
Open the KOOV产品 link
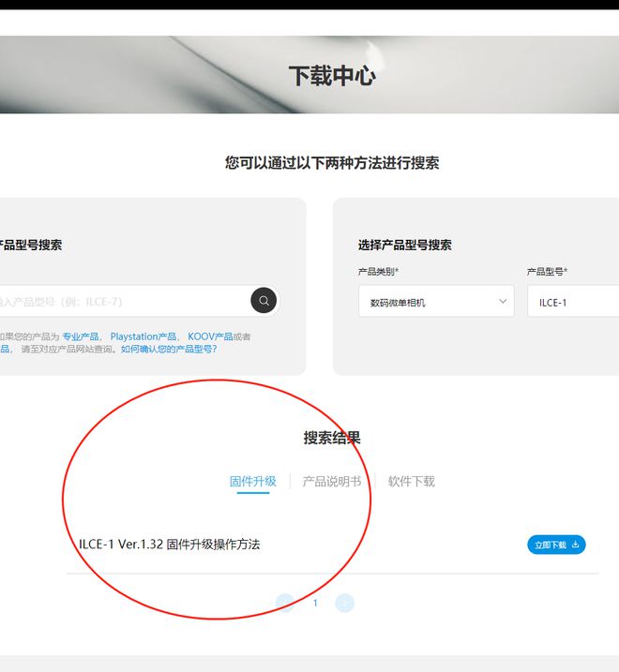[210, 336]
